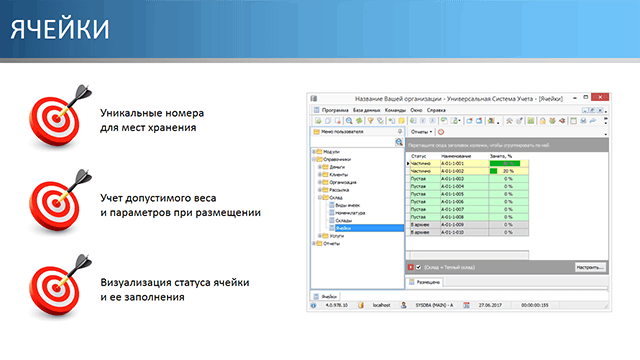
Task: Click the yellow note icon in toolbar
Action: 402,121
